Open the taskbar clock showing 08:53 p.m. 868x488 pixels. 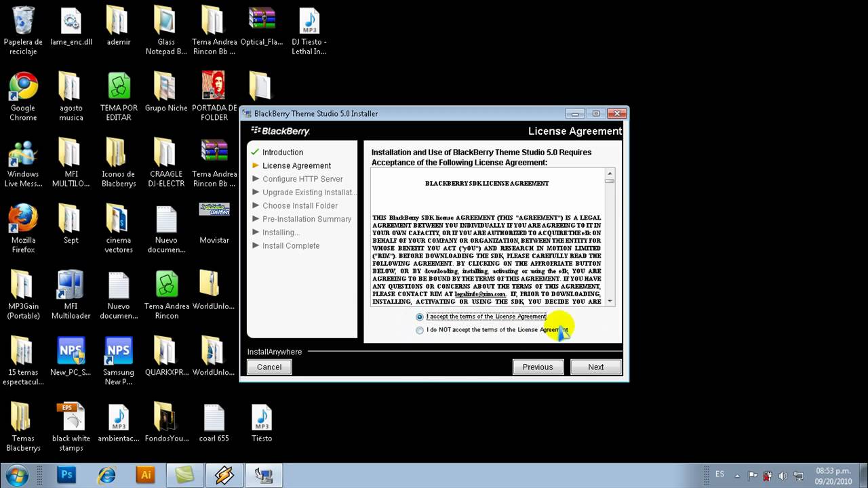[833, 475]
